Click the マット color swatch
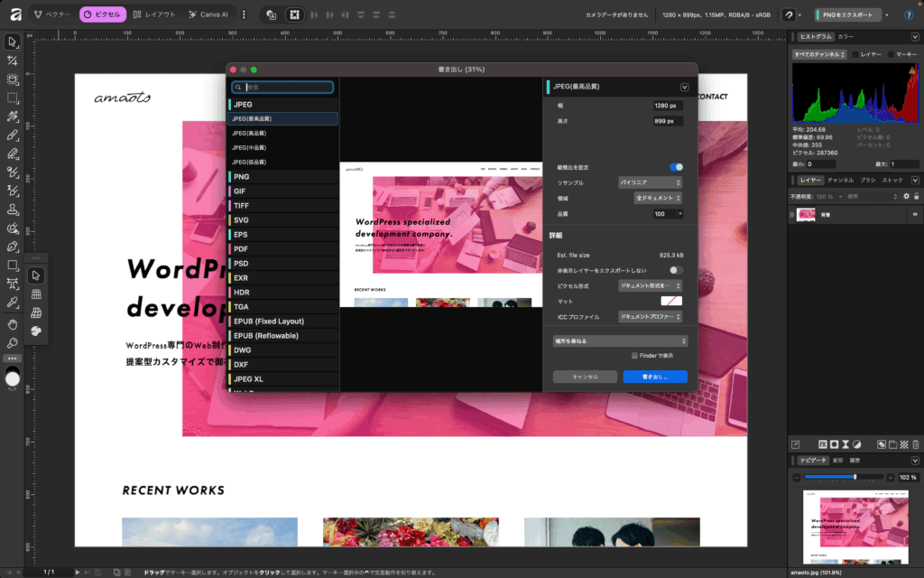 click(x=671, y=301)
